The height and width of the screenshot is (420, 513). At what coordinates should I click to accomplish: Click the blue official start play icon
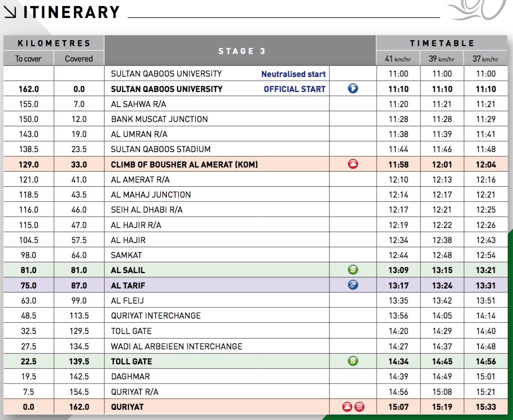353,89
